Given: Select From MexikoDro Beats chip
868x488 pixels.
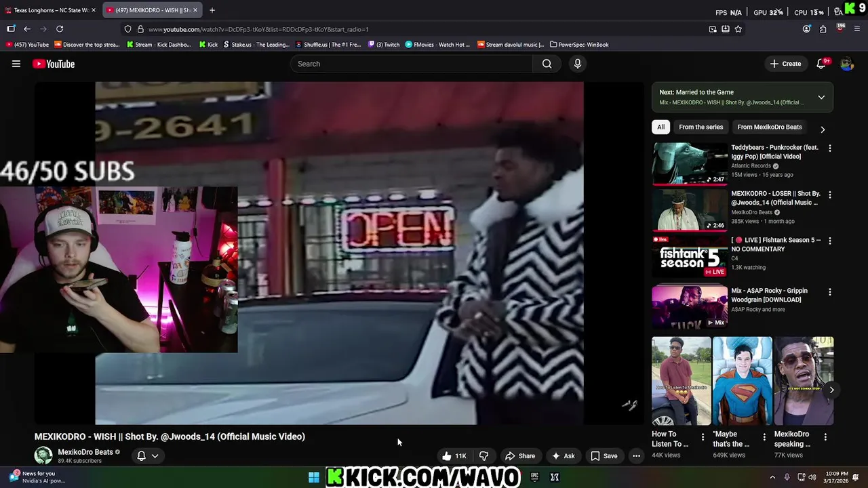Looking at the screenshot, I should tap(769, 127).
